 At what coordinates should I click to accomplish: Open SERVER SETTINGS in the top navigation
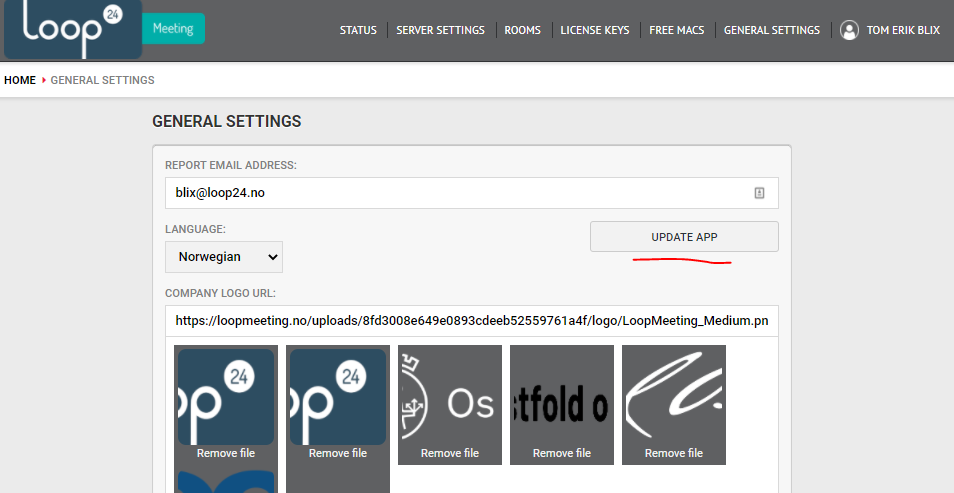[x=440, y=30]
